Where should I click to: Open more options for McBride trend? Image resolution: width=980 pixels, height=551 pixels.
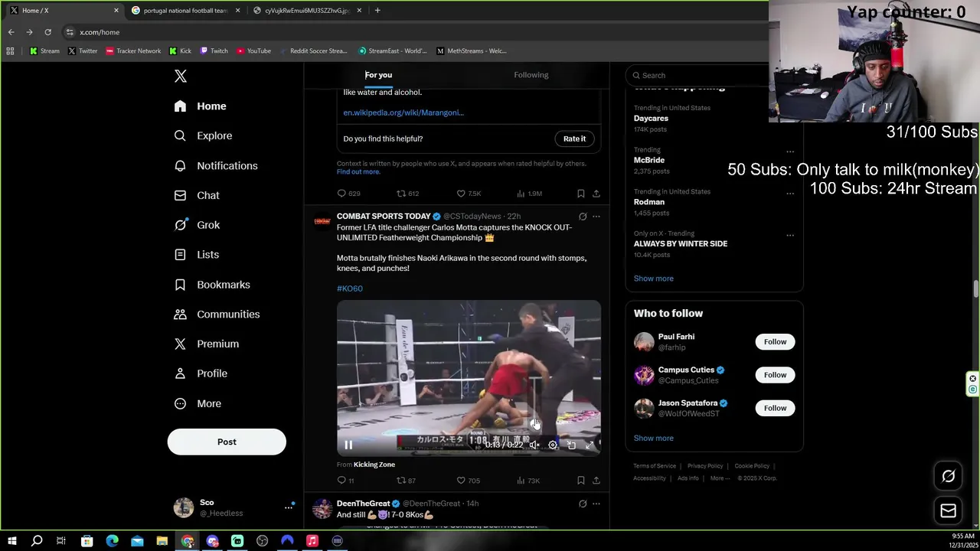[790, 152]
